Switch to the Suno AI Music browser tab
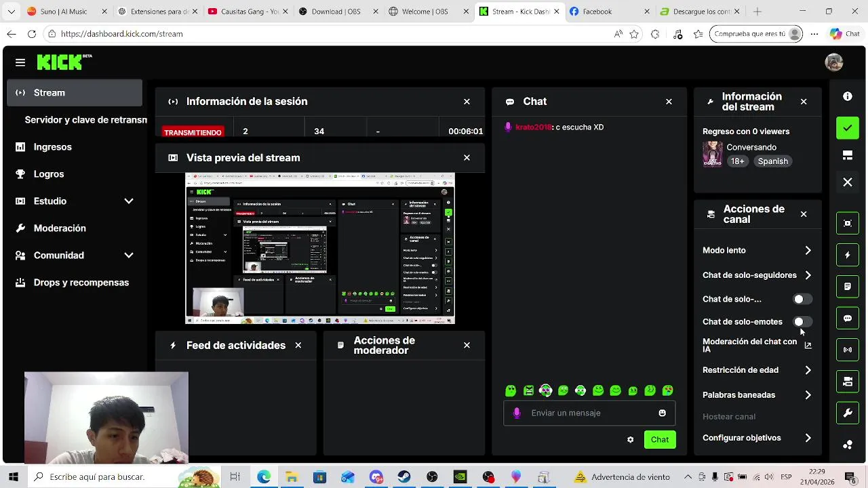Screen dimensions: 868x488 click(66, 12)
